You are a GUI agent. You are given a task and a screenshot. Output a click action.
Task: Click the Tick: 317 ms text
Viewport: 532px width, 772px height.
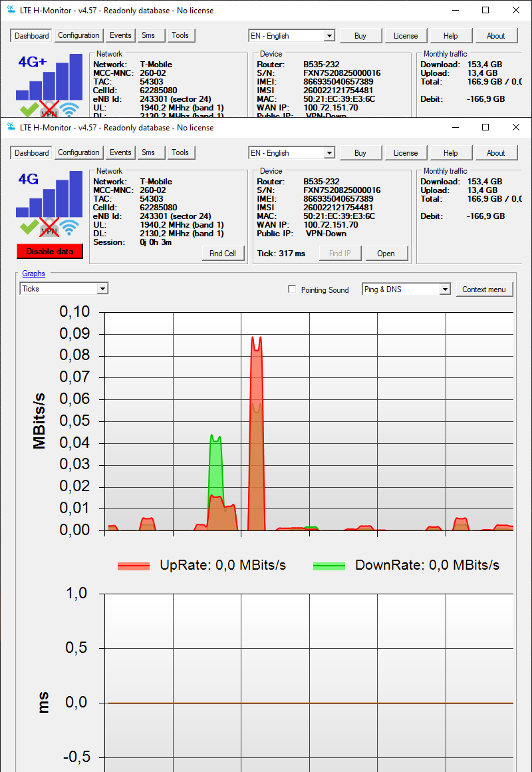pyautogui.click(x=281, y=254)
